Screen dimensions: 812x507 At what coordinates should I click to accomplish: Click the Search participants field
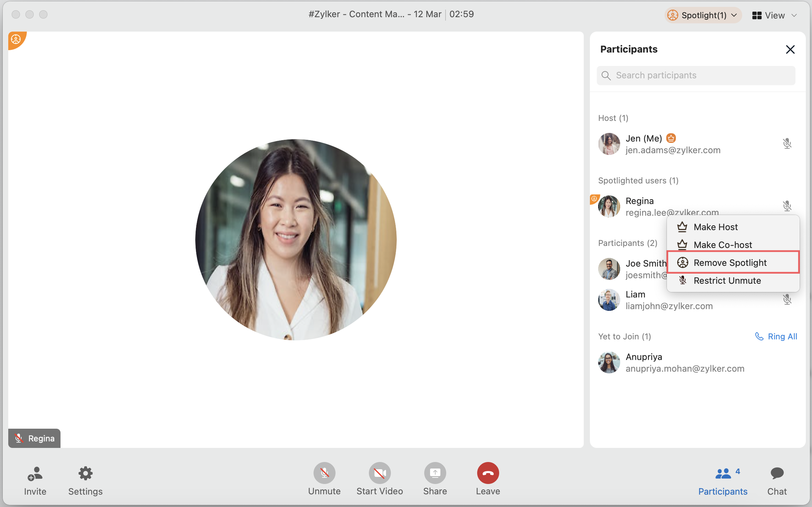(701, 76)
